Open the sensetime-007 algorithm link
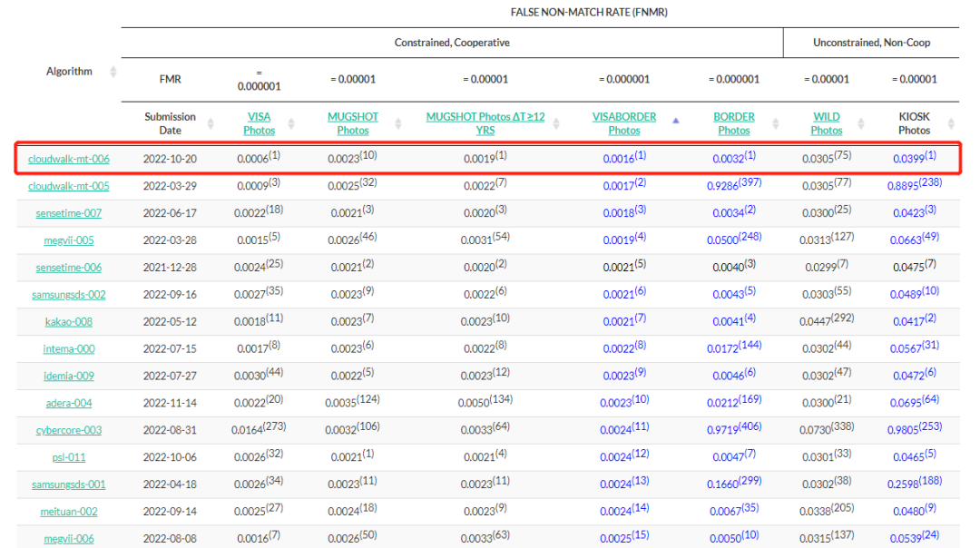980x548 pixels. (x=69, y=213)
